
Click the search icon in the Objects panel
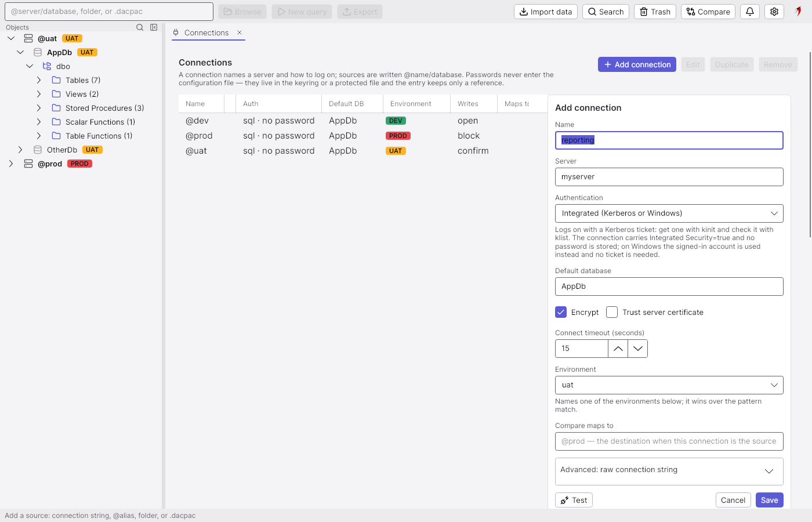[x=140, y=27]
